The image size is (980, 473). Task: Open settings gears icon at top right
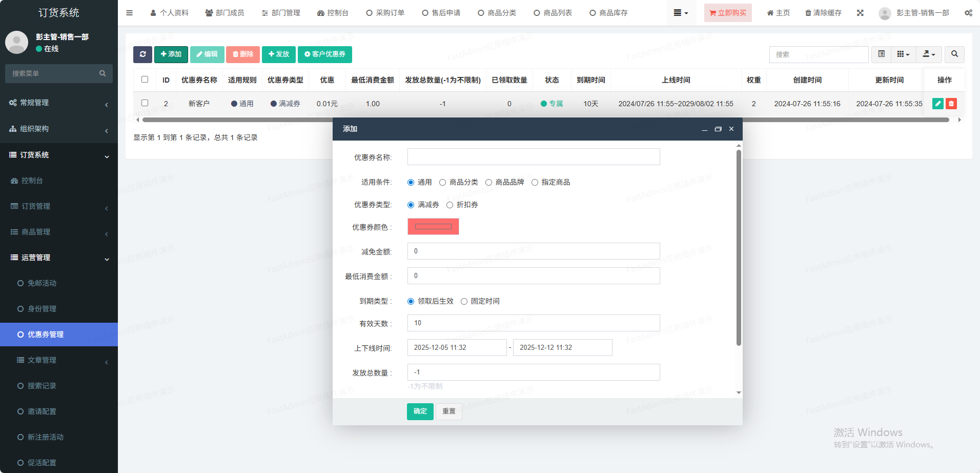pos(968,13)
